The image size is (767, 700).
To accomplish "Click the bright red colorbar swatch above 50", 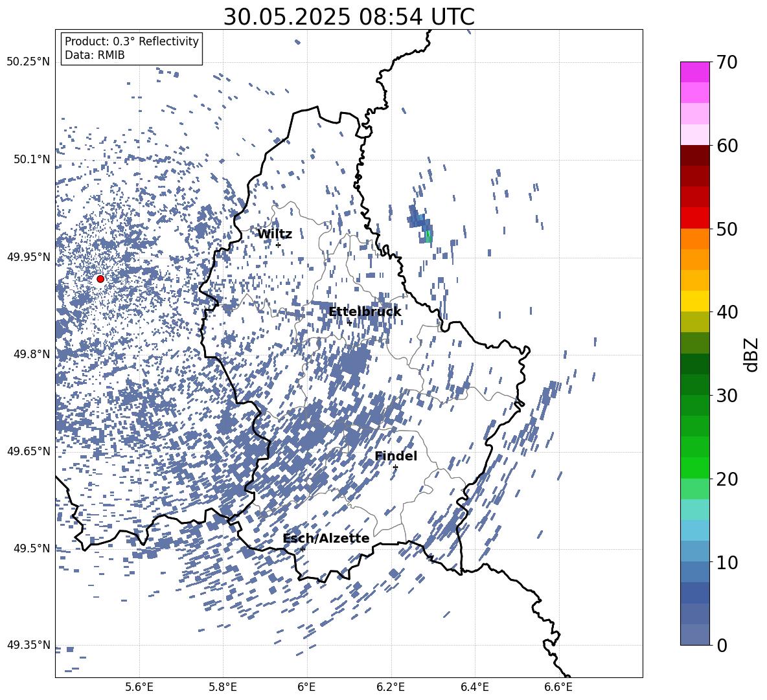I will [x=695, y=218].
